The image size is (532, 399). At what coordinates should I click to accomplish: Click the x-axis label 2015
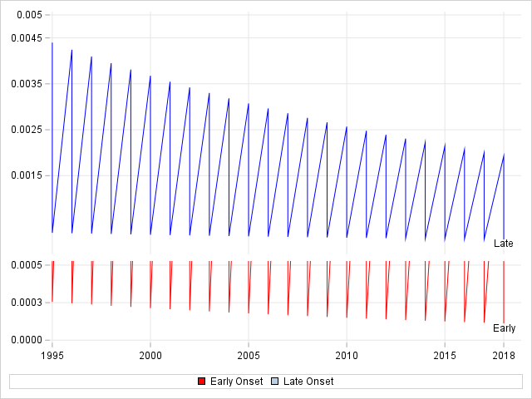pyautogui.click(x=445, y=355)
